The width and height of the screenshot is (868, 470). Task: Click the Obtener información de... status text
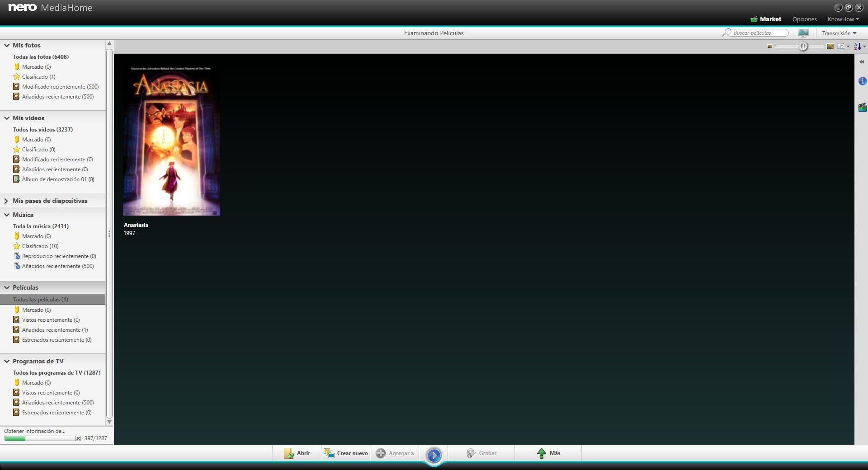tap(35, 431)
